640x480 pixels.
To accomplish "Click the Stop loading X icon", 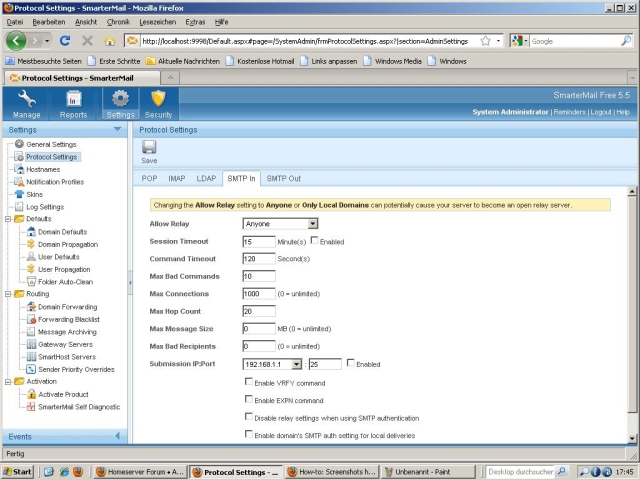I will pyautogui.click(x=87, y=41).
